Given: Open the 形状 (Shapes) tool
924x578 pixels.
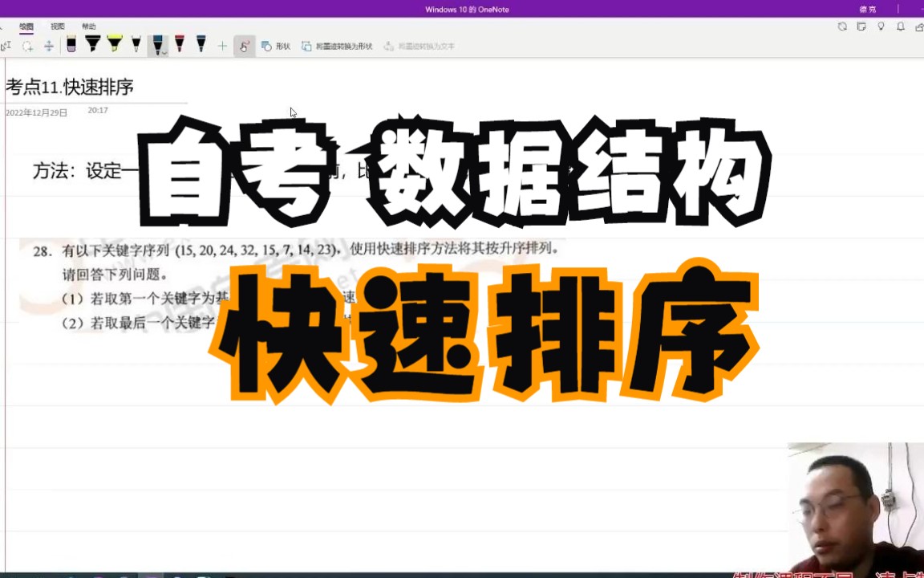Looking at the screenshot, I should point(278,46).
